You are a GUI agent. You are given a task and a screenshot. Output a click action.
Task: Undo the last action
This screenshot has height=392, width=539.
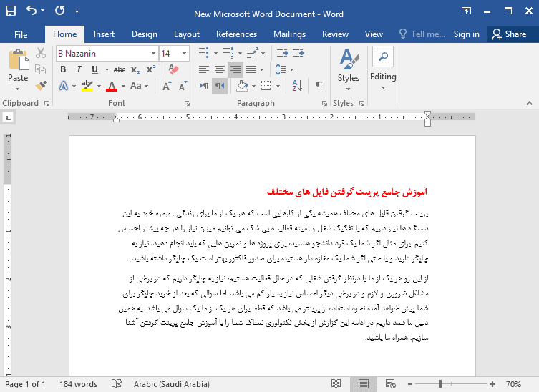(x=31, y=11)
